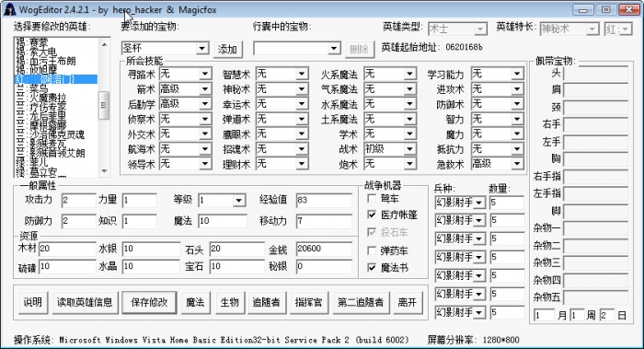Click the 防御力 input field
Image resolution: width=644 pixels, height=349 pixels.
(79, 222)
